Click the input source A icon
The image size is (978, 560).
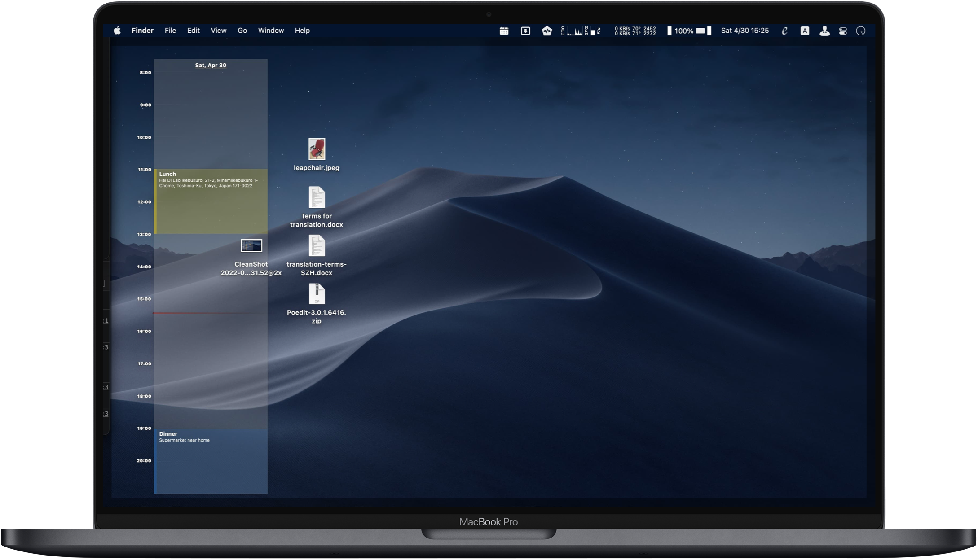click(805, 31)
